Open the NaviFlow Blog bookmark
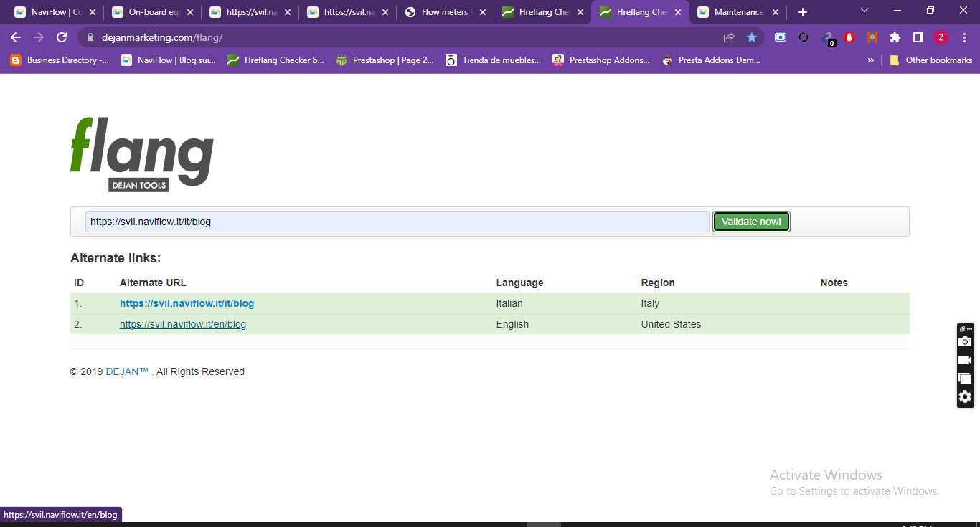This screenshot has height=527, width=980. [x=168, y=60]
